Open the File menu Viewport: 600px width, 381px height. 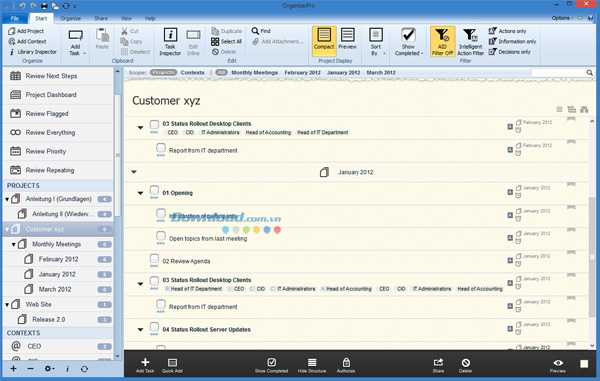click(15, 18)
